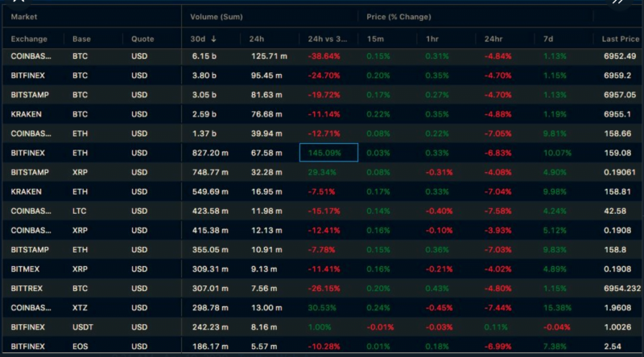Select the Volume (Sum) group header
The image size is (644, 357).
click(x=217, y=16)
